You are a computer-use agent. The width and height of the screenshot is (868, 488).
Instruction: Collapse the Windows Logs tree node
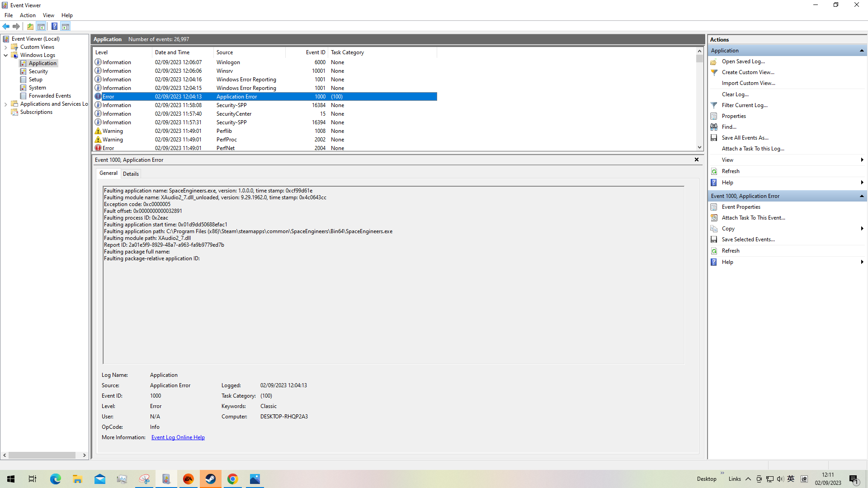pos(5,55)
